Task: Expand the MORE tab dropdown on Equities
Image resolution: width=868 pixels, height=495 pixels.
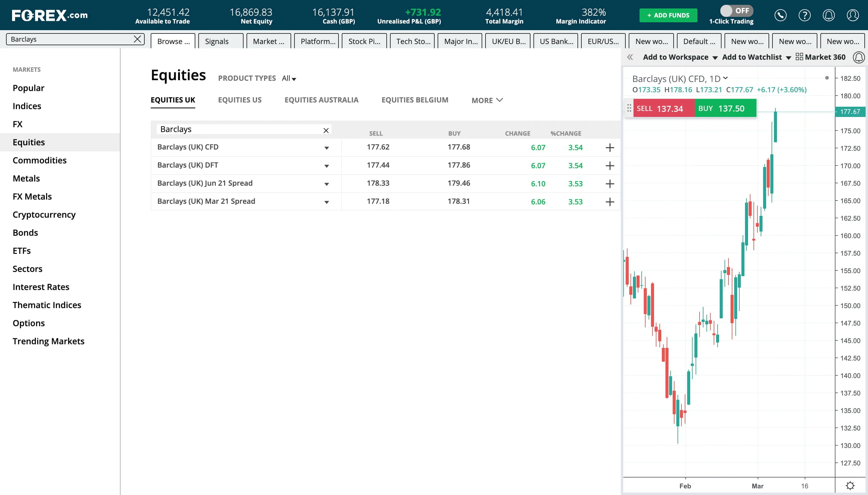Action: pyautogui.click(x=487, y=99)
